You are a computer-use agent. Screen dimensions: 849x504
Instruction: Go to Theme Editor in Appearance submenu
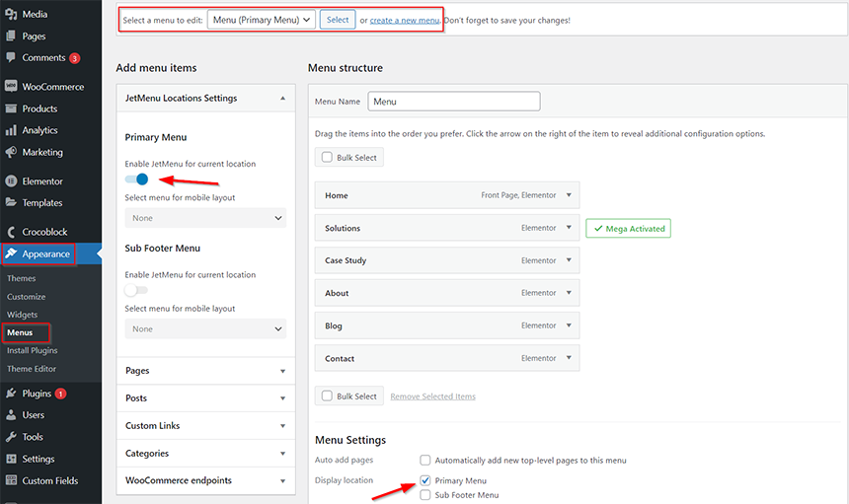[32, 369]
